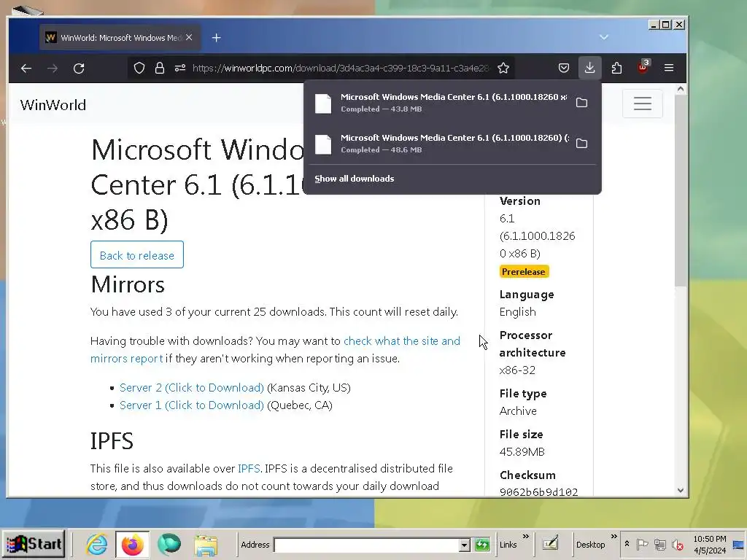Click the Back to release button
This screenshot has height=560, width=747.
pos(137,254)
